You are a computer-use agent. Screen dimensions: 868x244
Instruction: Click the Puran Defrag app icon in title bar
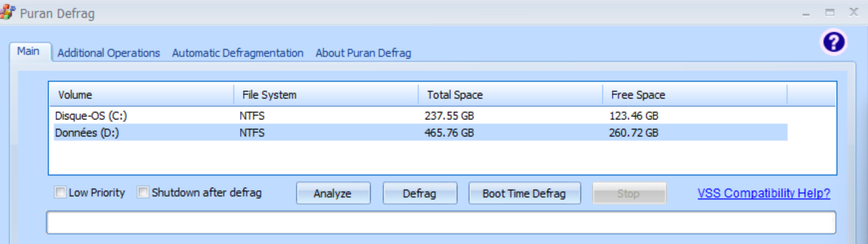pos(7,12)
